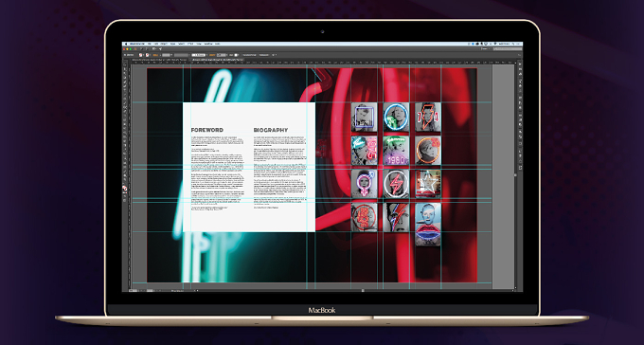Click the orange Bridge icon in application bar
Viewport: 644px width, 345px height.
coord(135,49)
